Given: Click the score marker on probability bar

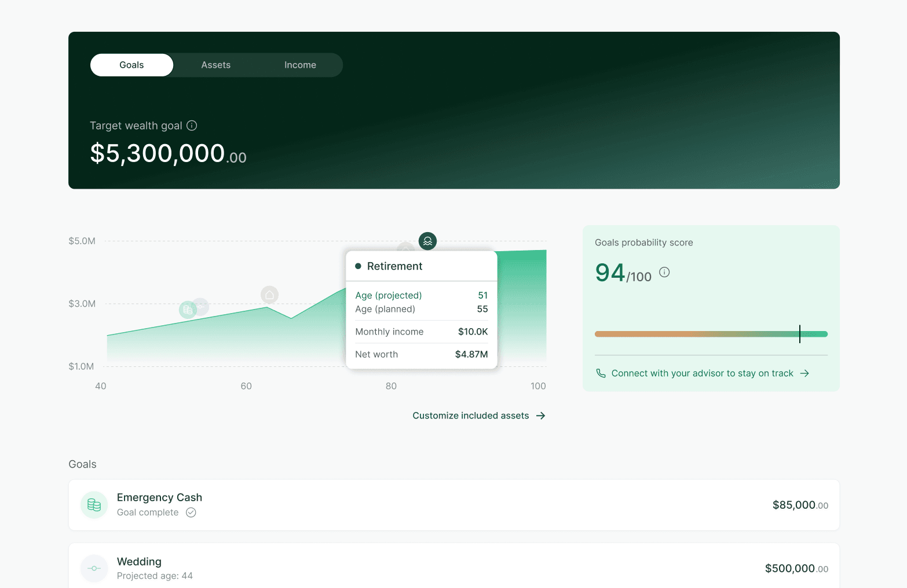Looking at the screenshot, I should [x=799, y=334].
